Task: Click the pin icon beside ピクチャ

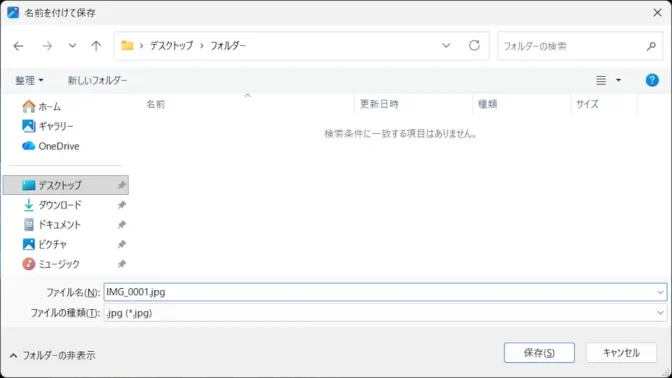Action: 122,244
